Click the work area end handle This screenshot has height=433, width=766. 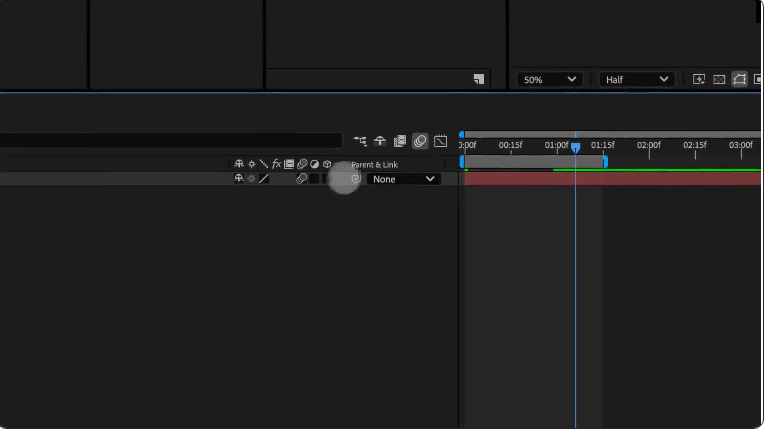point(606,162)
